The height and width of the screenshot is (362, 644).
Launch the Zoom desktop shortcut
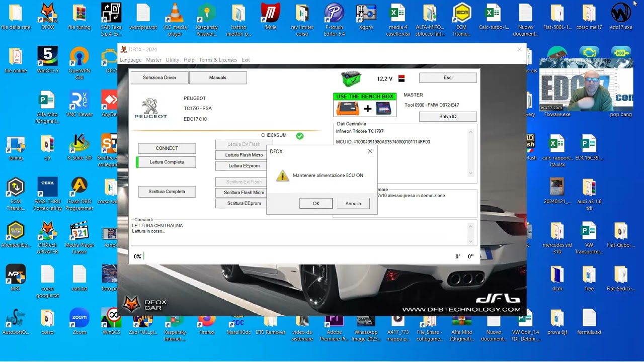pos(79,322)
